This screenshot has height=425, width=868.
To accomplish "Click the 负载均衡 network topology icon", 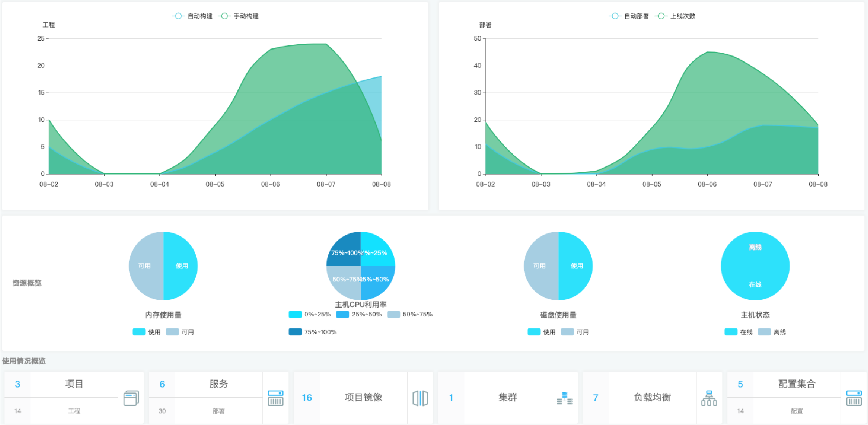I will coord(709,398).
